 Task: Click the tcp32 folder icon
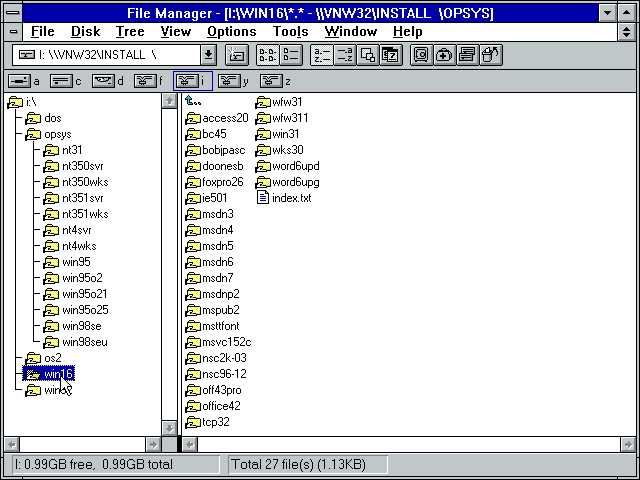pos(193,422)
